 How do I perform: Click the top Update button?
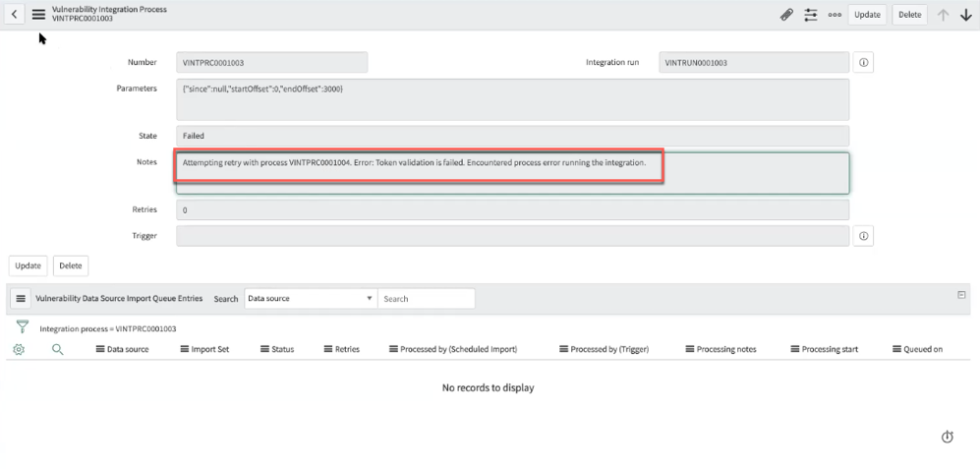coord(867,15)
